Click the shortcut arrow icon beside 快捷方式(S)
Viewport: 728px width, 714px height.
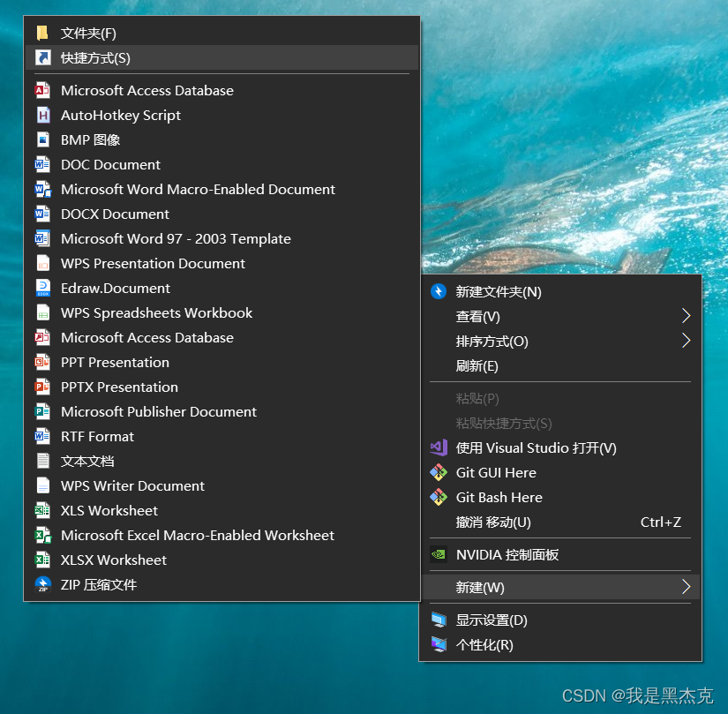click(x=42, y=57)
